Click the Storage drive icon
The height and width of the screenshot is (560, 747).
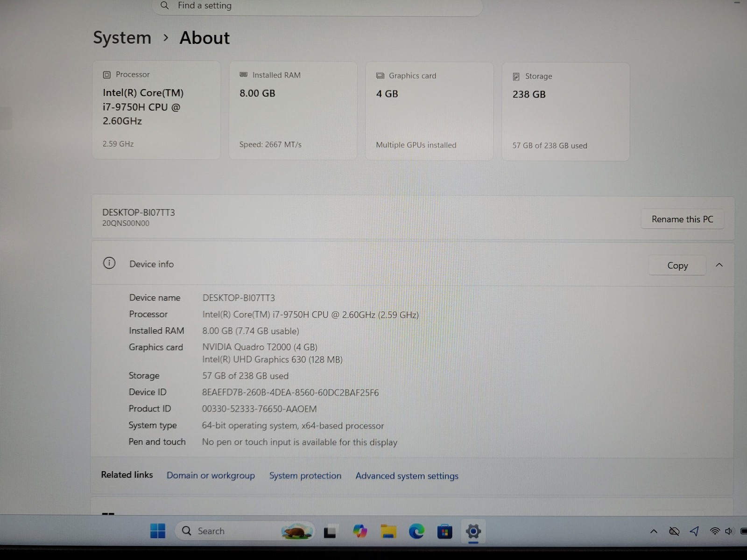point(516,77)
